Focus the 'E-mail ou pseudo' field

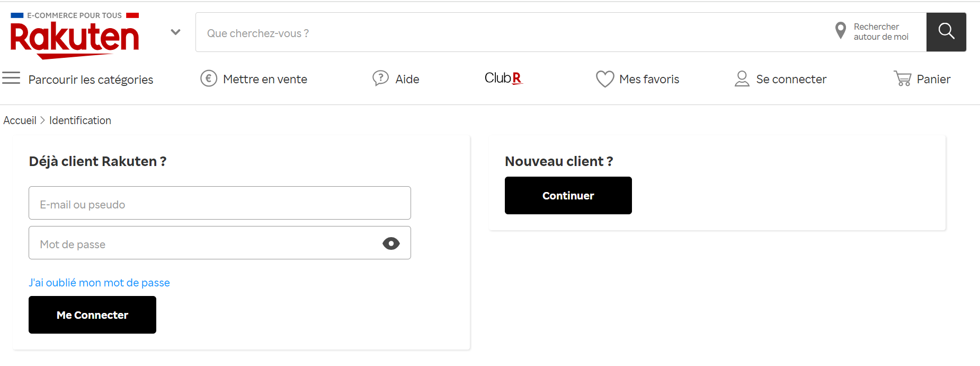click(x=220, y=203)
